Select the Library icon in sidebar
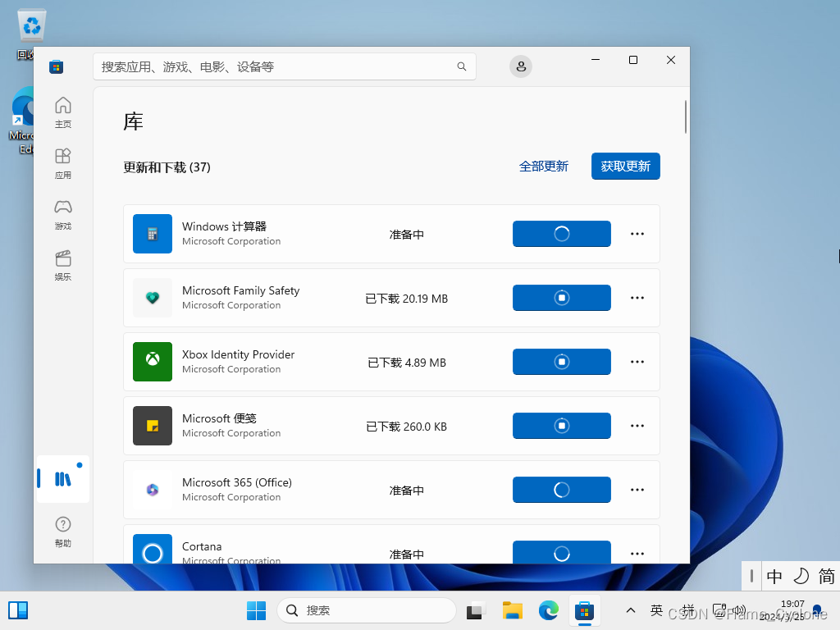The image size is (840, 630). coord(62,478)
